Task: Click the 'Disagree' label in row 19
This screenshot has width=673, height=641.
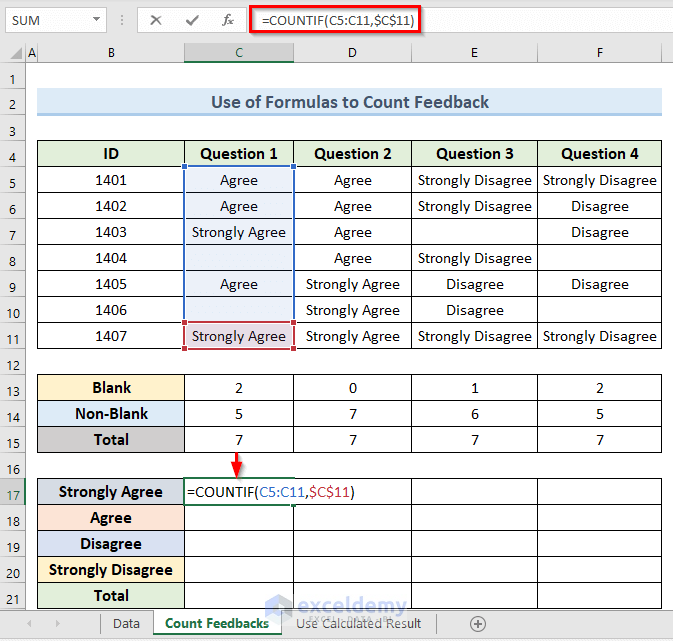Action: click(111, 544)
